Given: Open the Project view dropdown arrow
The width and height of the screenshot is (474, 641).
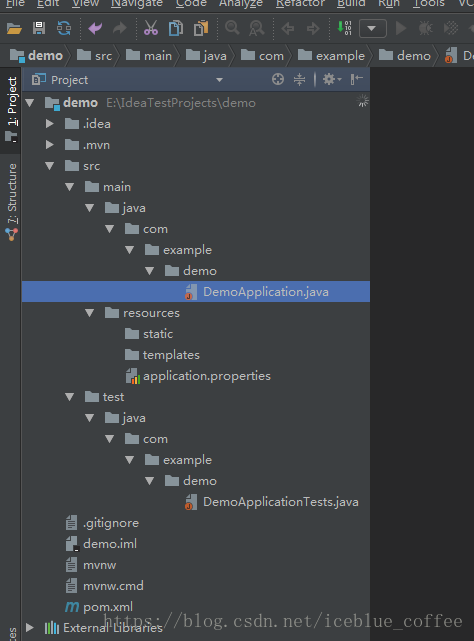Looking at the screenshot, I should point(220,80).
